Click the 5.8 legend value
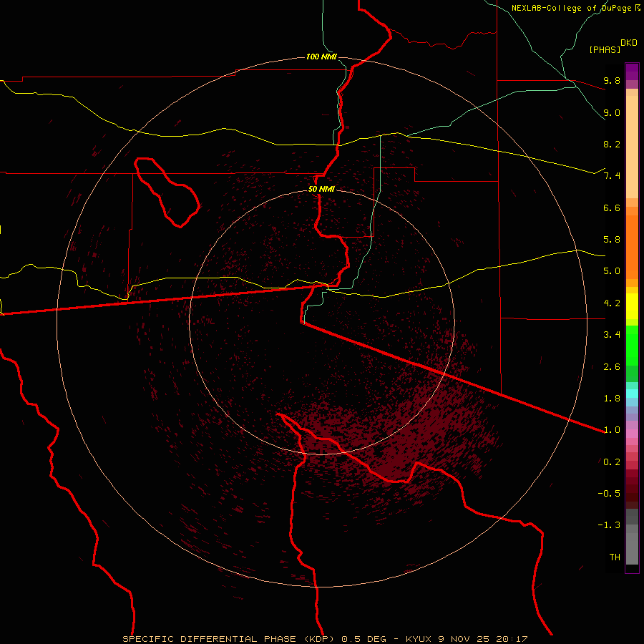Viewport: 644px width, 644px height. click(612, 240)
